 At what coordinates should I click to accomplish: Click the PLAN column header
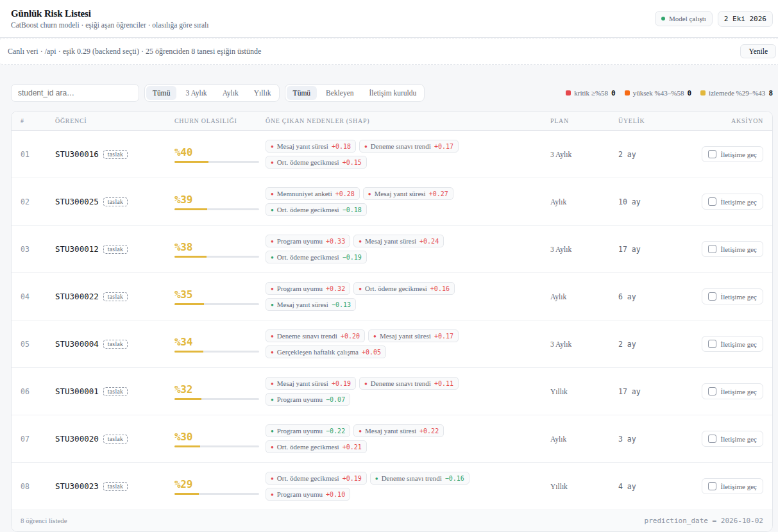click(559, 121)
